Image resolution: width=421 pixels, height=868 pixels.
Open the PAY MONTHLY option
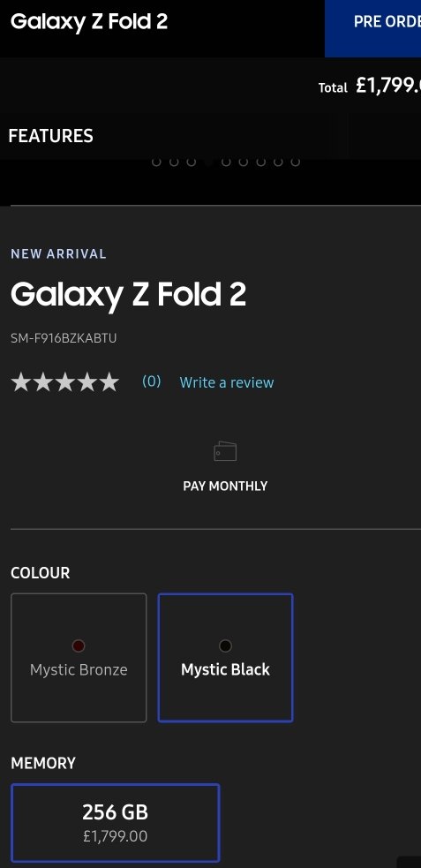pyautogui.click(x=225, y=486)
